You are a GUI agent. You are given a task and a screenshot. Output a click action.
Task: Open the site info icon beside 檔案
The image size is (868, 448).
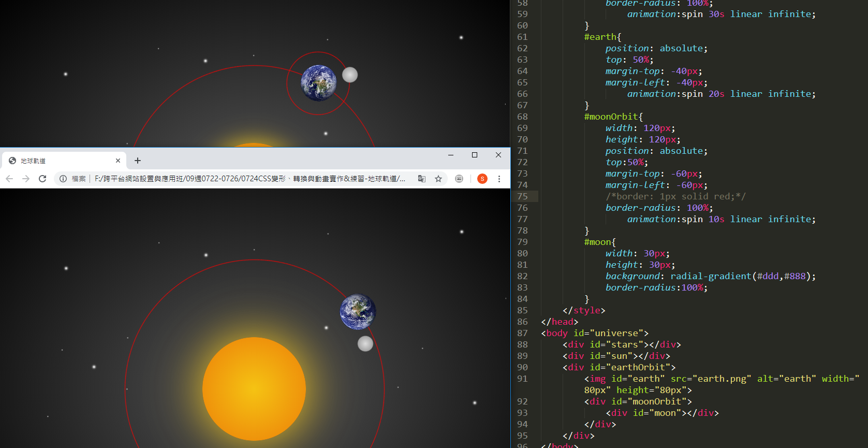coord(63,179)
